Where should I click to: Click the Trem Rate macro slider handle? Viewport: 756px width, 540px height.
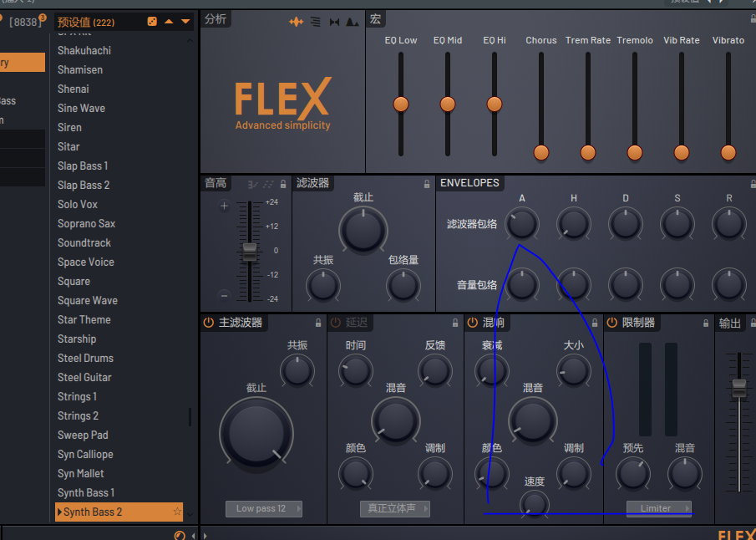(588, 152)
